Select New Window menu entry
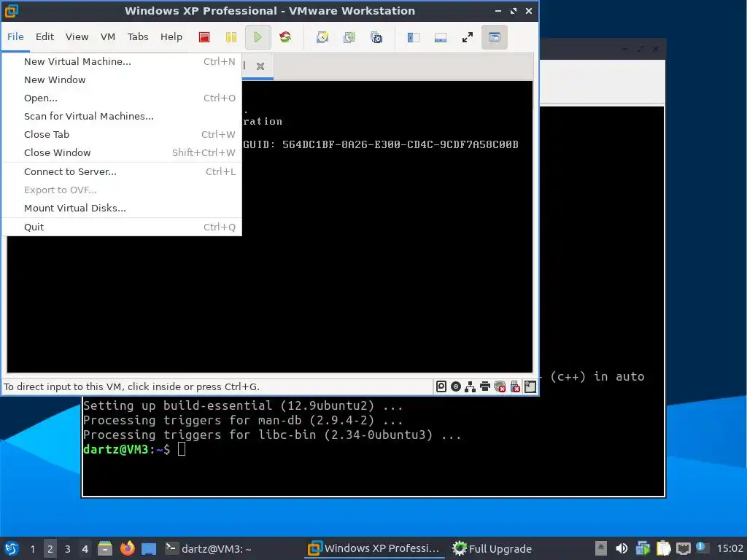This screenshot has height=560, width=747. coord(122,79)
